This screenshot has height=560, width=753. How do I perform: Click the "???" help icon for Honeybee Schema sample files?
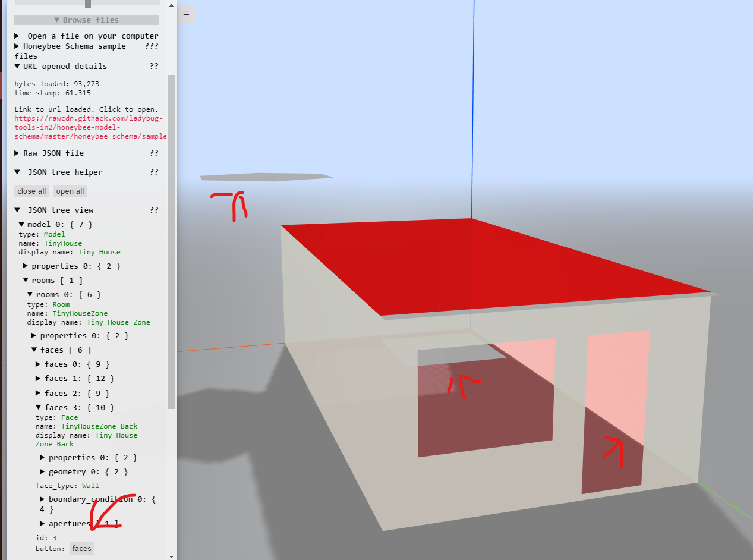[152, 46]
